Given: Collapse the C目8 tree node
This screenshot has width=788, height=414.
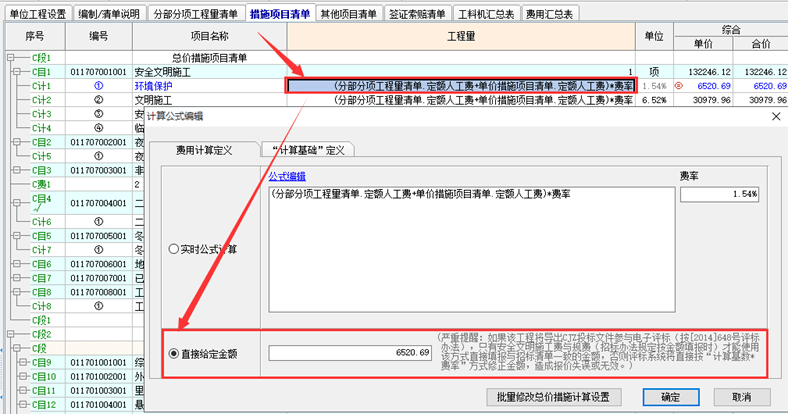Looking at the screenshot, I should [17, 292].
